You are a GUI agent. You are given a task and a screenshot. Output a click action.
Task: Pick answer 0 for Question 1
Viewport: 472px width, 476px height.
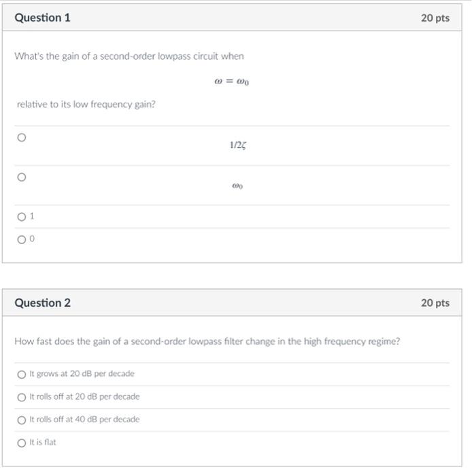coord(22,240)
